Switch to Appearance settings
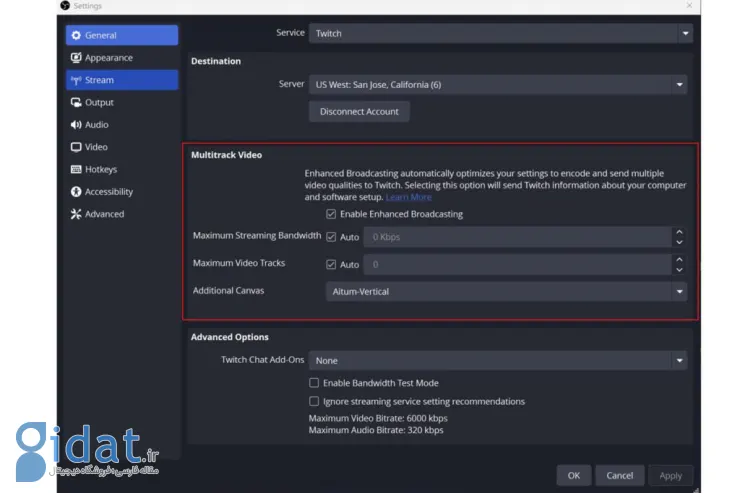The image size is (740, 493). click(x=122, y=58)
